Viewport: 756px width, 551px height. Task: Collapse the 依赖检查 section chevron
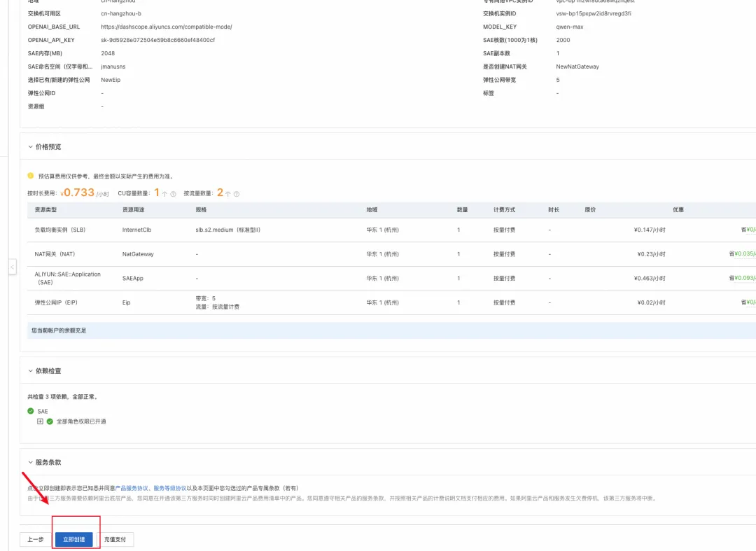click(x=30, y=370)
